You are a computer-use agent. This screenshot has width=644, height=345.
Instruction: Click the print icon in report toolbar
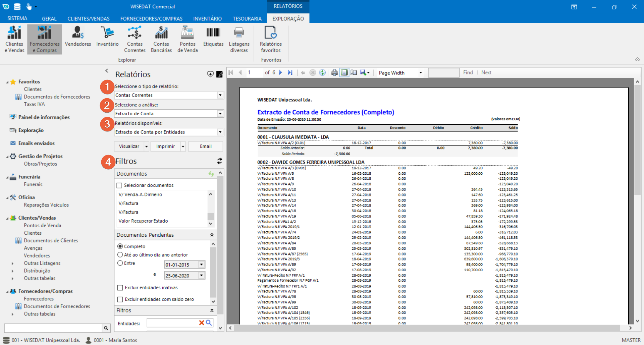(x=334, y=73)
